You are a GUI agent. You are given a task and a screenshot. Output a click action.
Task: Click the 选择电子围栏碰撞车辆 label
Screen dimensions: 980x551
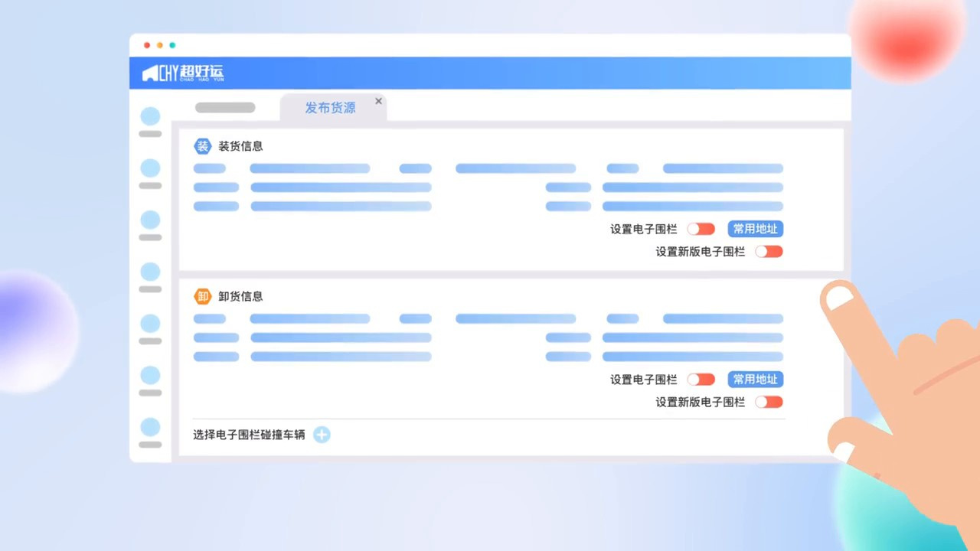point(249,435)
